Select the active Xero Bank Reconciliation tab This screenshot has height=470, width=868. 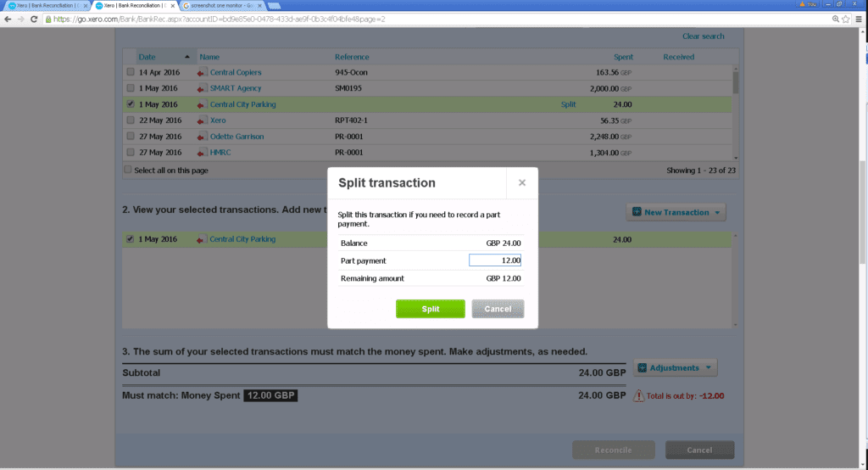click(135, 6)
